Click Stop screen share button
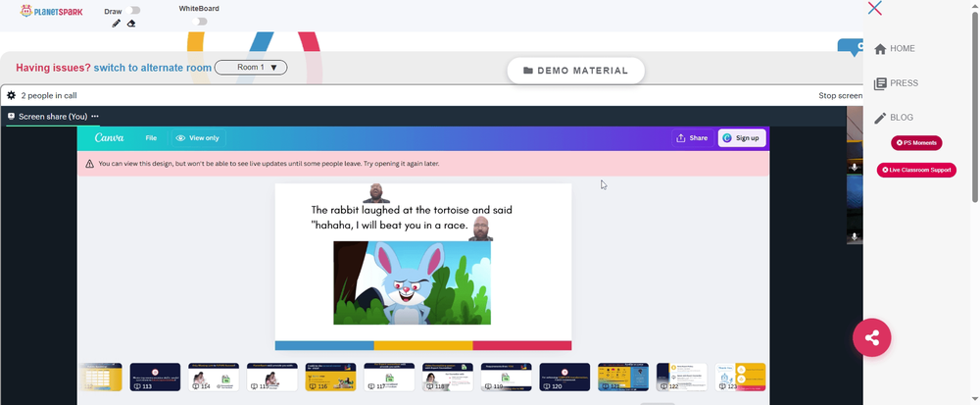The image size is (980, 405). 841,96
